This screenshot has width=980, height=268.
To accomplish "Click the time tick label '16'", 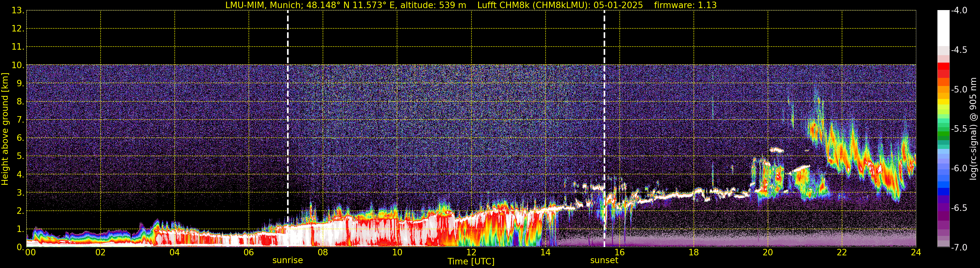I will (620, 252).
